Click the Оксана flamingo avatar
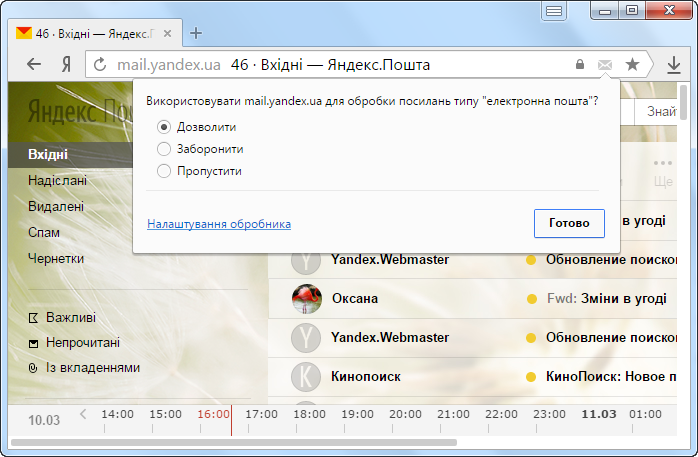 306,299
